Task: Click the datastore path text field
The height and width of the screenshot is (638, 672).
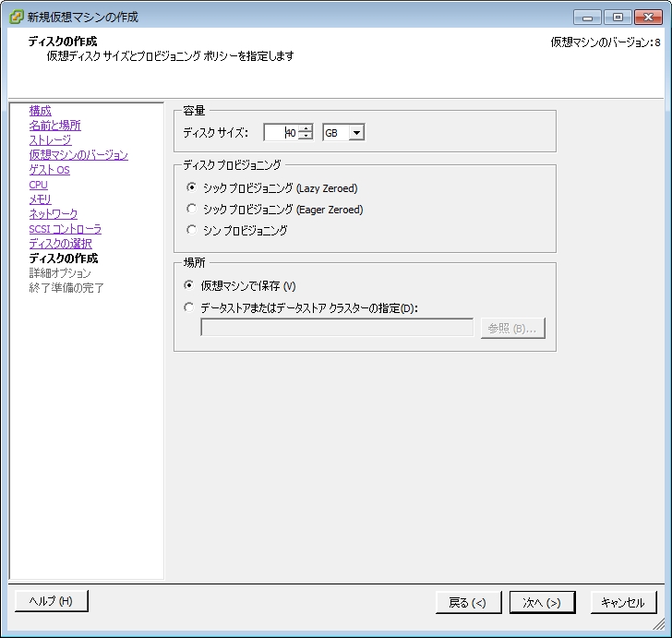Action: 337,328
